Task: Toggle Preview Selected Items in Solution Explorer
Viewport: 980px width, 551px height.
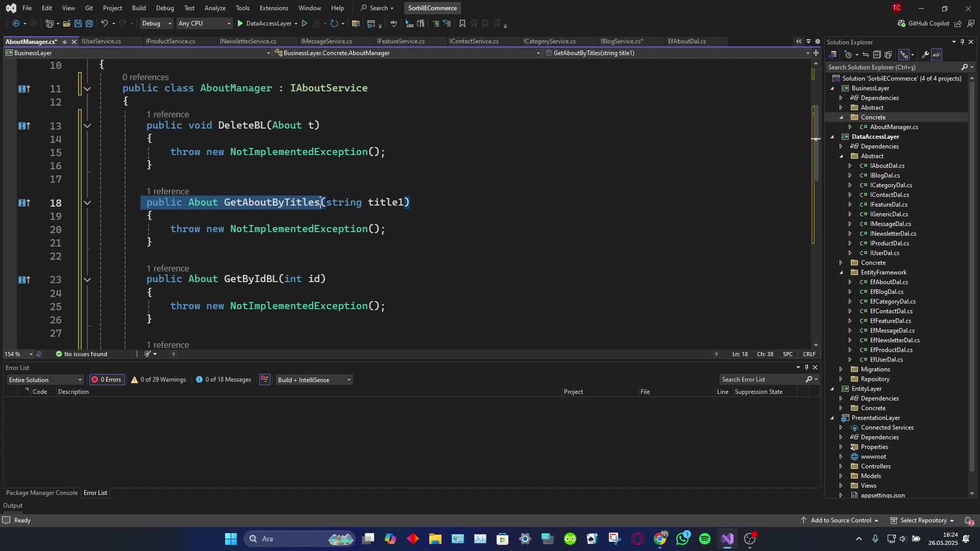Action: coord(937,55)
